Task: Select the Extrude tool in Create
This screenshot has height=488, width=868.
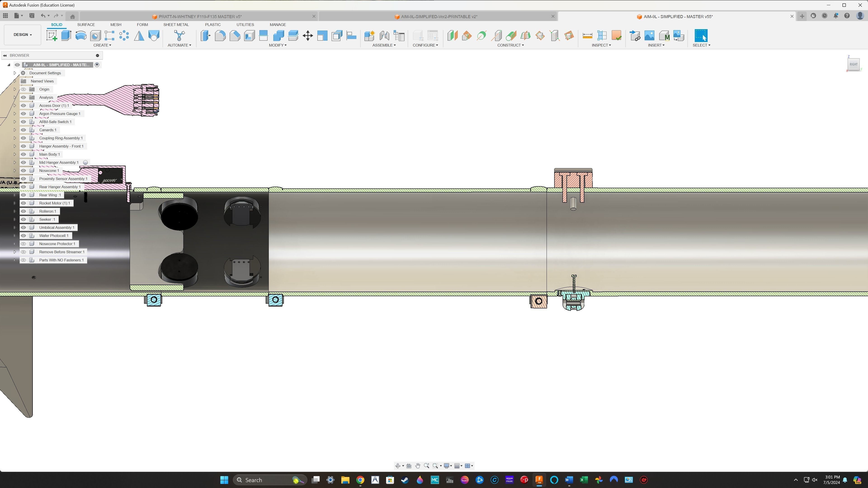Action: click(x=66, y=36)
